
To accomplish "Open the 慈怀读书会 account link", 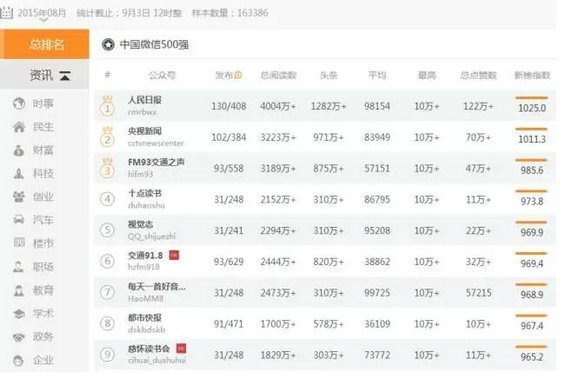I will click(149, 349).
